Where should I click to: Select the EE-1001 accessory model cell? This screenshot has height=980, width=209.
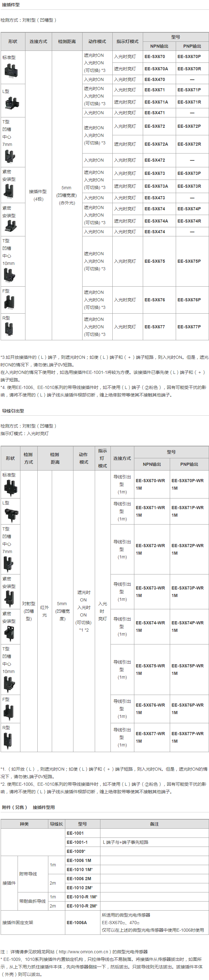[x=83, y=833]
